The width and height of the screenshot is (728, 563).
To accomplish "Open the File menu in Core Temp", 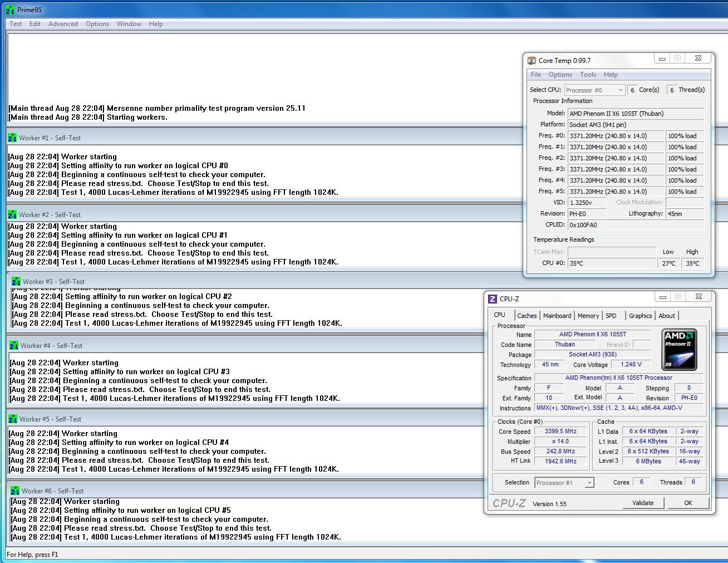I will click(x=536, y=75).
